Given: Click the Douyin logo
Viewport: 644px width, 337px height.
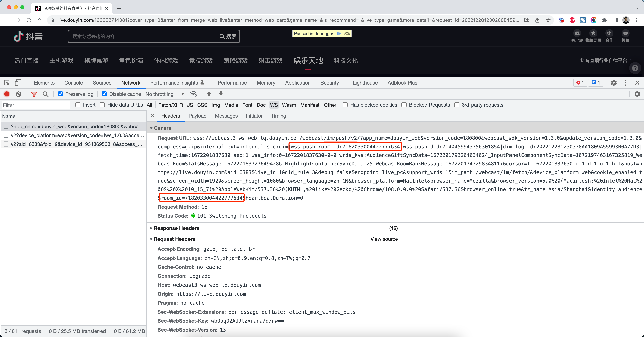Looking at the screenshot, I should pyautogui.click(x=28, y=37).
